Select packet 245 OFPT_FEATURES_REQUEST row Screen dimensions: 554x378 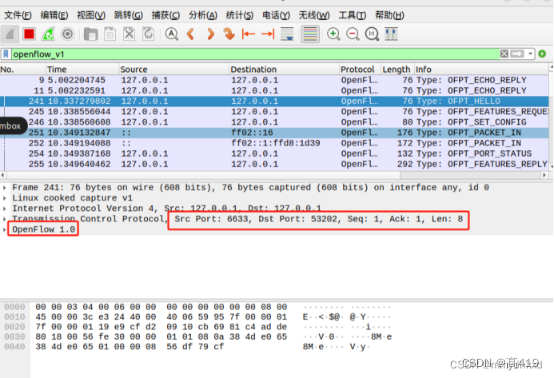tap(275, 112)
